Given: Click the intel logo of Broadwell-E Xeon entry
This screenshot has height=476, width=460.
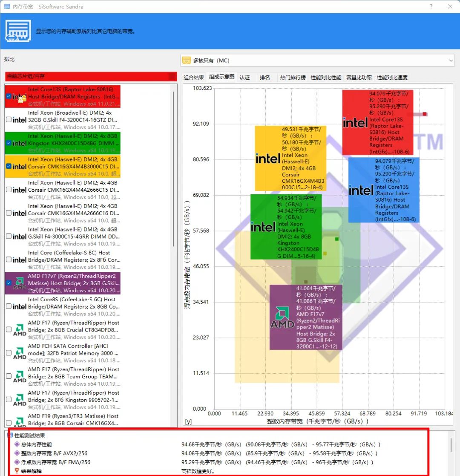Looking at the screenshot, I should click(x=20, y=120).
